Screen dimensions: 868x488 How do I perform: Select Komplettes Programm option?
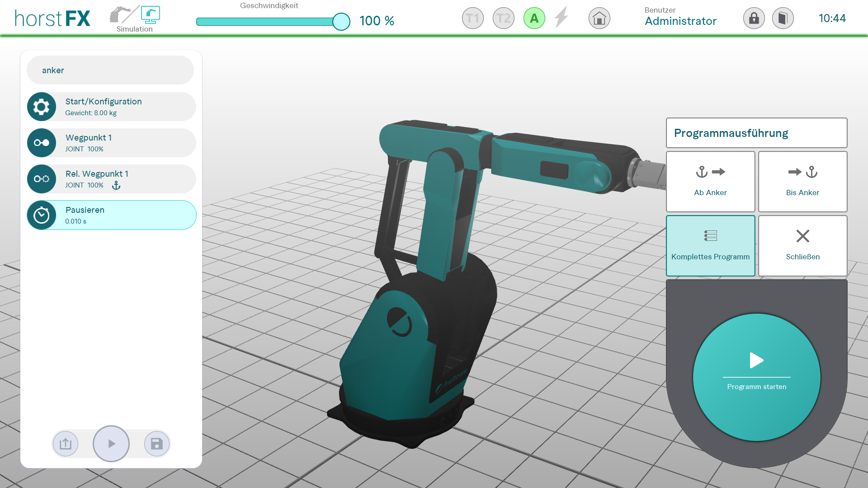(710, 245)
